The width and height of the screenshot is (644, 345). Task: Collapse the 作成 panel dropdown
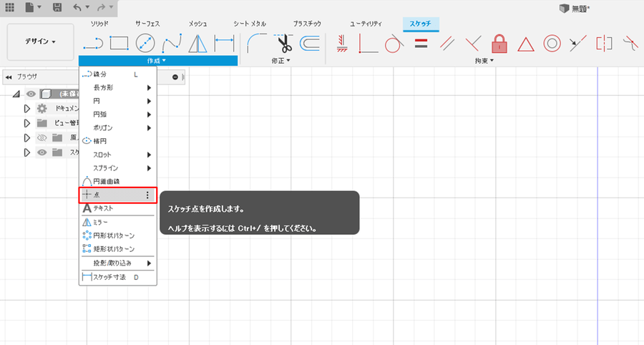point(157,61)
